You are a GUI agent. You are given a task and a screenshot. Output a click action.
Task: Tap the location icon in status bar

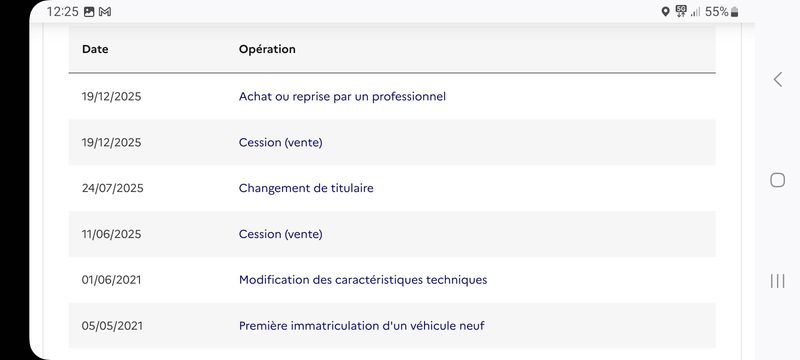coord(665,12)
